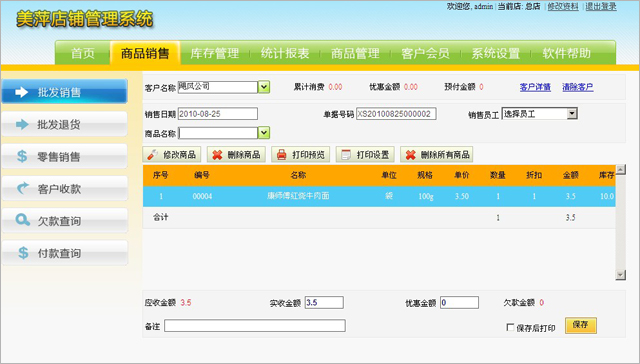
Task: Enable the 保存后打印 checkbox
Action: tap(510, 327)
